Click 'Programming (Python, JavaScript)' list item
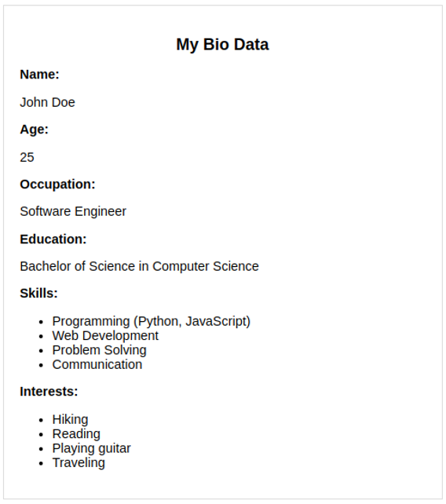The image size is (446, 504). pos(151,321)
